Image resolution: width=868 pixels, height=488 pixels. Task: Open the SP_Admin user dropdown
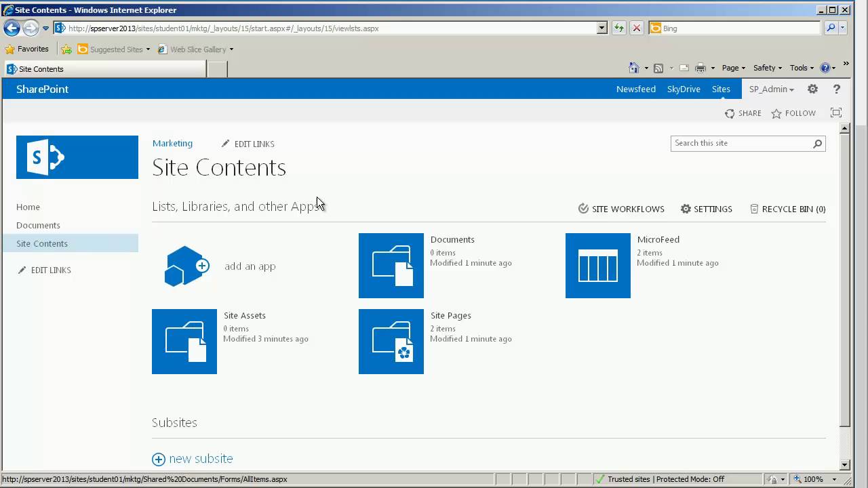pos(771,89)
